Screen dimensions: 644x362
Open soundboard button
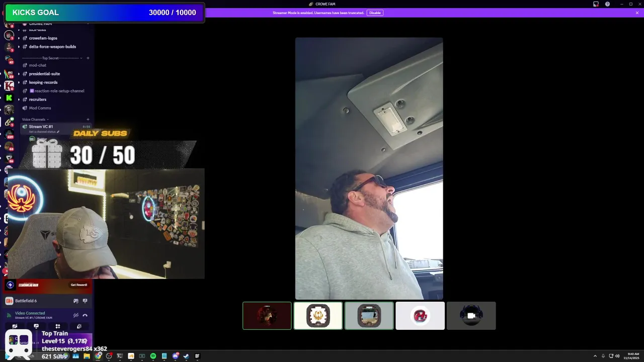(79, 326)
